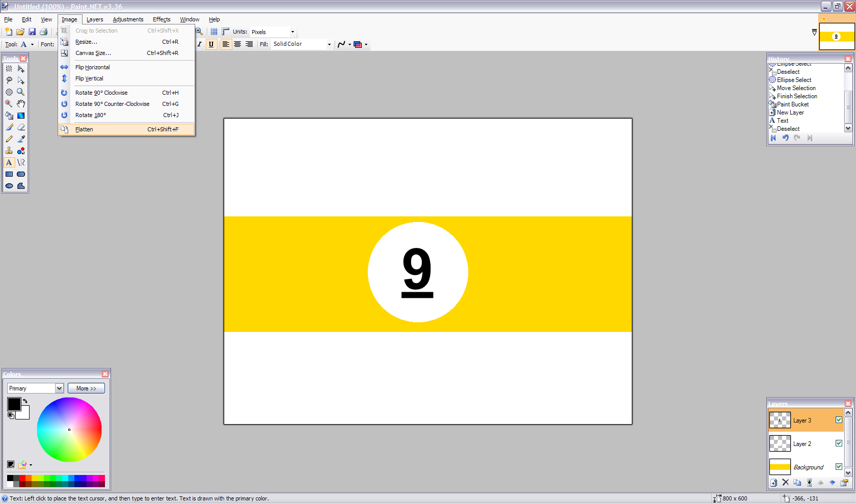Click the Undo arrow in History panel
Image resolution: width=856 pixels, height=504 pixels.
pyautogui.click(x=786, y=138)
